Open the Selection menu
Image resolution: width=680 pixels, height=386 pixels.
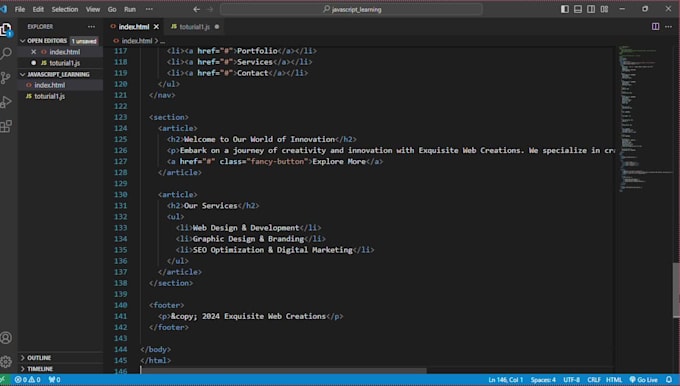pos(65,9)
